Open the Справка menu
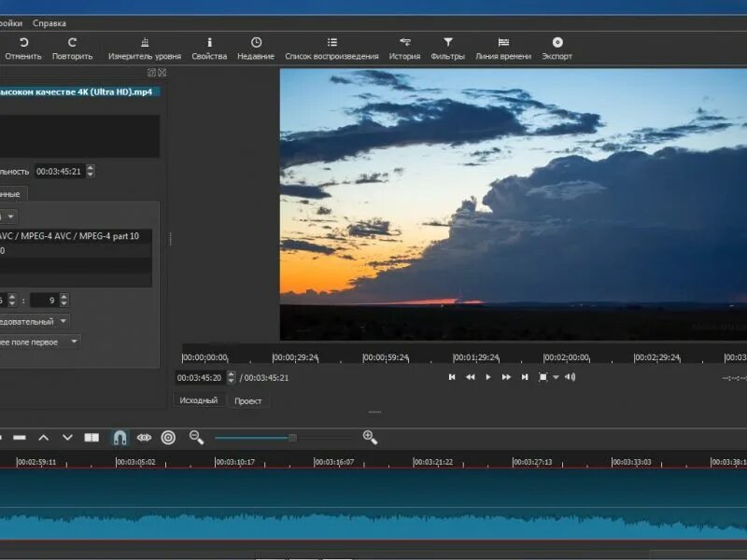 point(51,21)
